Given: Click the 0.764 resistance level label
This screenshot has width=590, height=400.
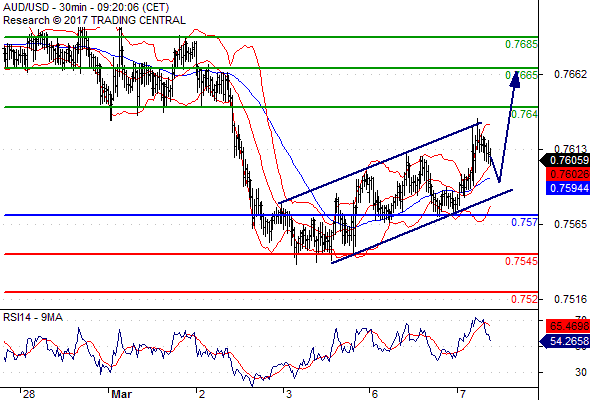Looking at the screenshot, I should pos(525,114).
